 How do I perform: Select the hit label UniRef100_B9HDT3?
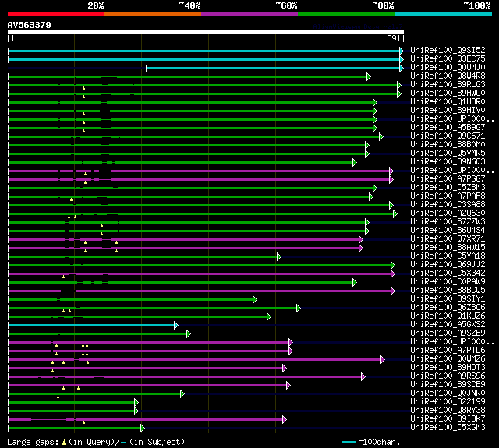448,368
